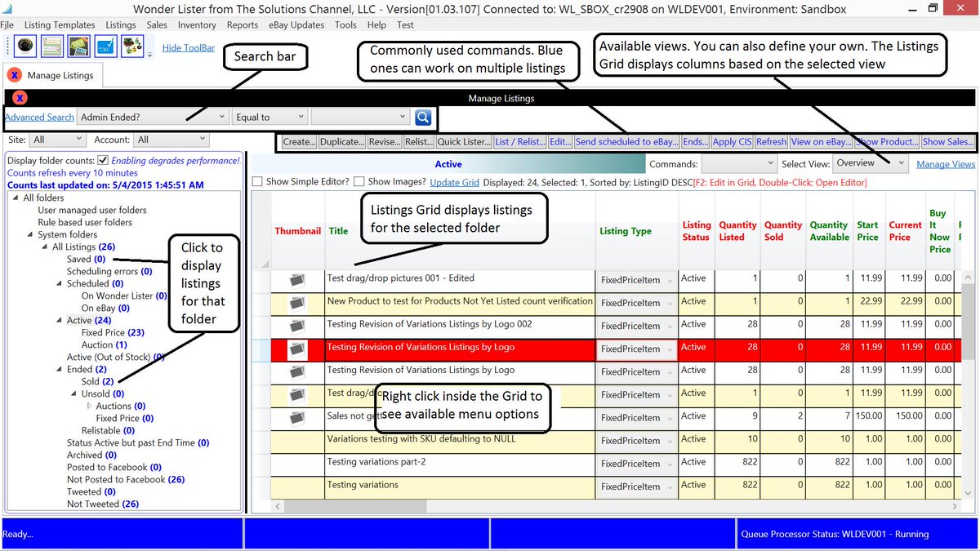Select the 'Archived (0)' folder

coord(91,455)
